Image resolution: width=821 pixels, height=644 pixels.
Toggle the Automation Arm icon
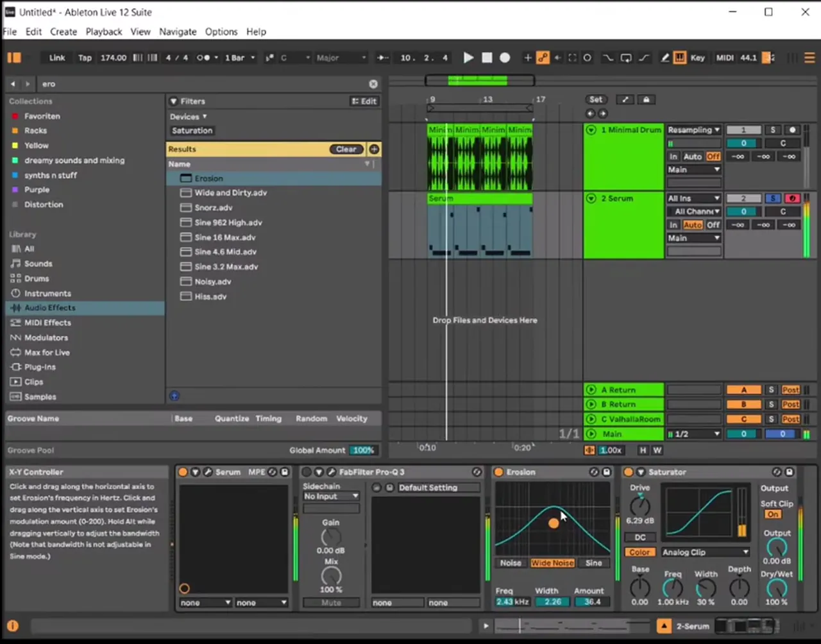(x=543, y=58)
